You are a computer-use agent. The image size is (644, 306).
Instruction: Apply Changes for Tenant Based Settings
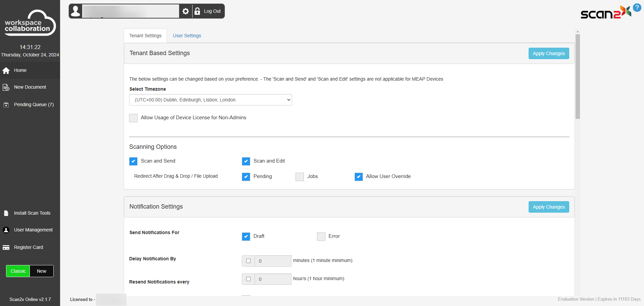click(548, 53)
